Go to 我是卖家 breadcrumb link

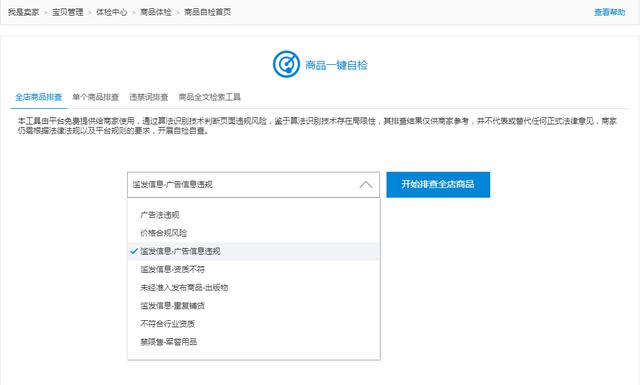click(x=24, y=12)
